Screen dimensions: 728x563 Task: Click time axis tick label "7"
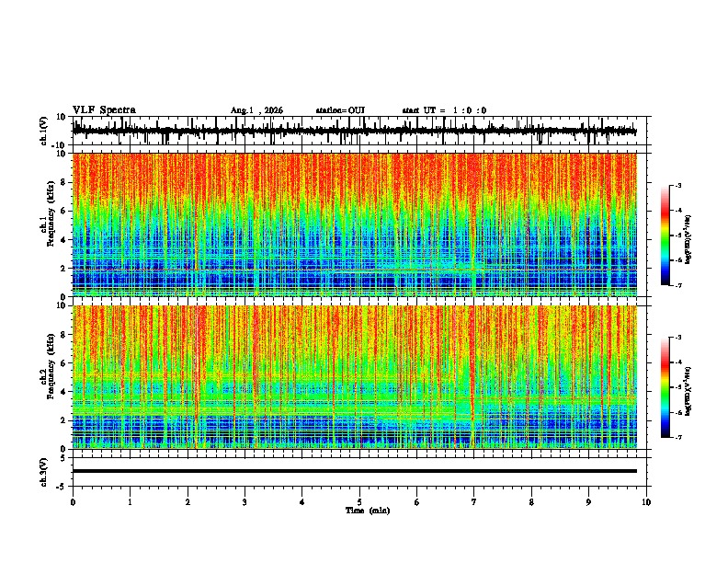474,502
